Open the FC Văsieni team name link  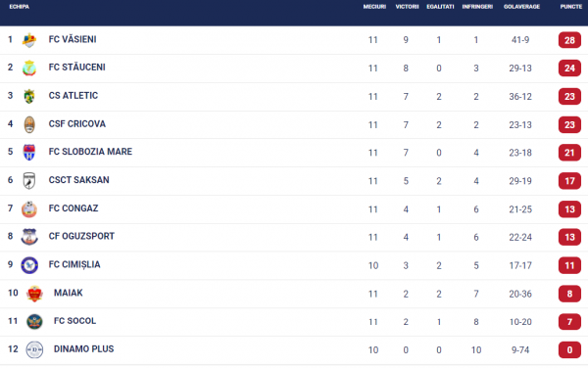73,39
